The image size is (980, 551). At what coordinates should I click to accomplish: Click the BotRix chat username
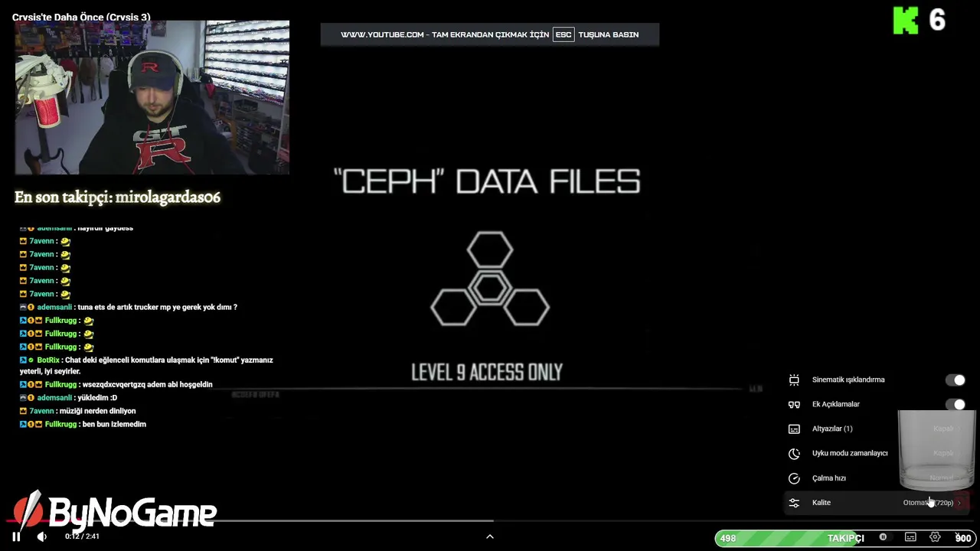[x=48, y=360]
